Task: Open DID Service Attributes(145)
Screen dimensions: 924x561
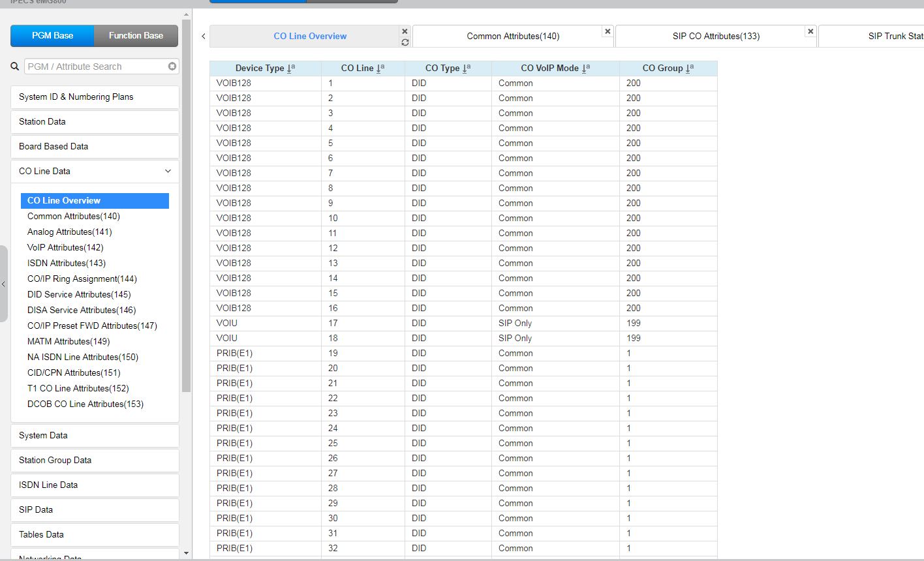Action: point(79,294)
